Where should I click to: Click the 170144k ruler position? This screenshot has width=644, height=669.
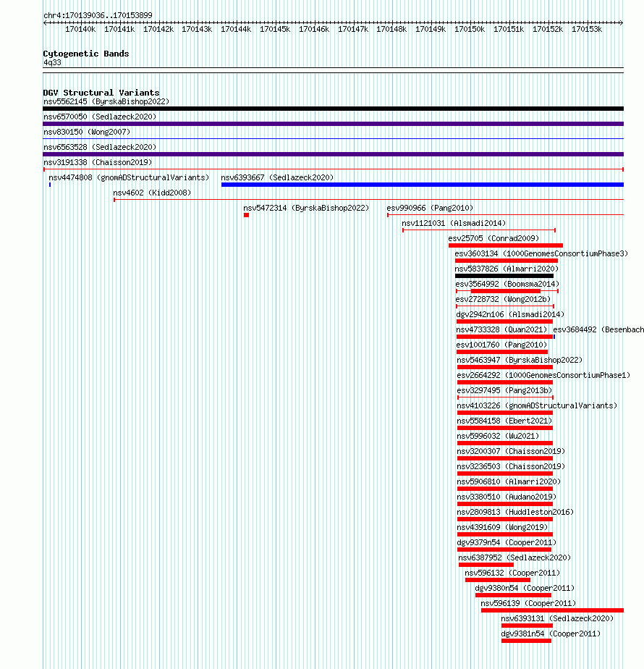coord(236,30)
